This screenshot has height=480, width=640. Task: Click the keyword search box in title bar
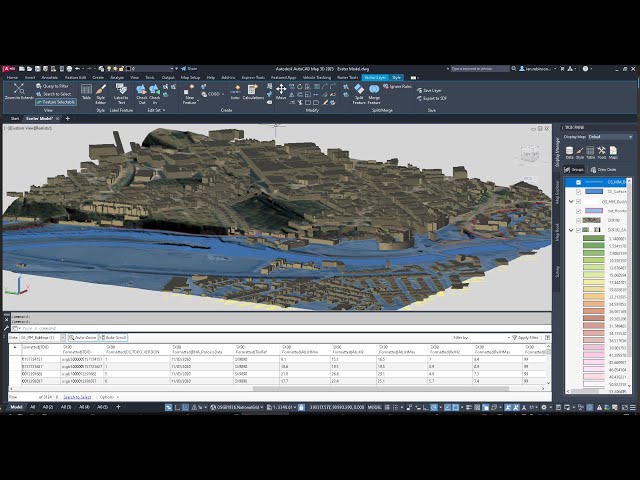pyautogui.click(x=480, y=69)
